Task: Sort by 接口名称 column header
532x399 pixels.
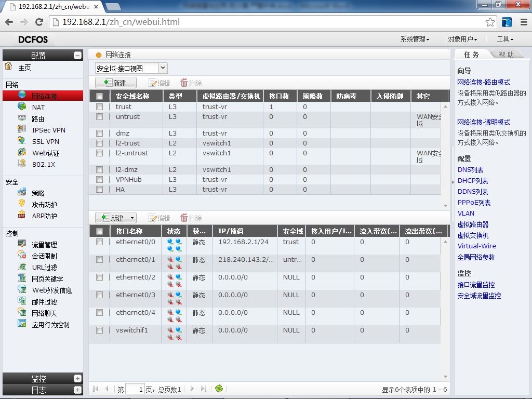Action: click(x=136, y=231)
